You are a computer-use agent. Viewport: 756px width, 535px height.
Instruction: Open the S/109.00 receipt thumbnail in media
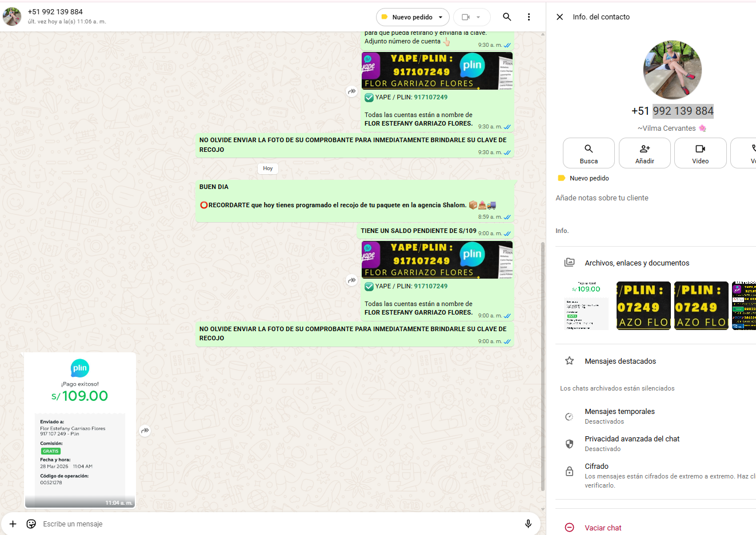click(586, 305)
